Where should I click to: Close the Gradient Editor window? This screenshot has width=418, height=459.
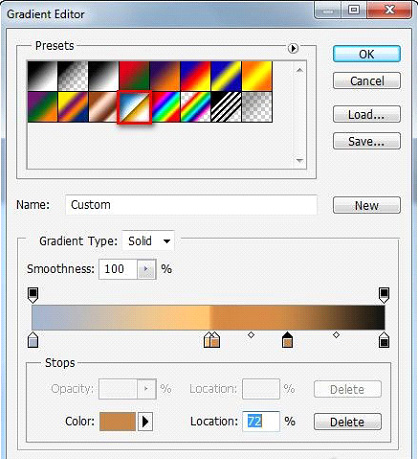click(389, 10)
